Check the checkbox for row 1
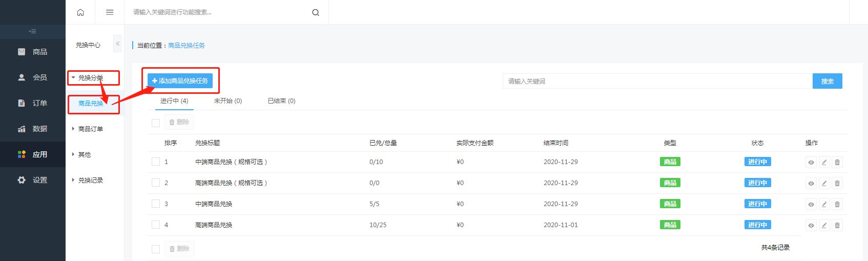 tap(156, 162)
